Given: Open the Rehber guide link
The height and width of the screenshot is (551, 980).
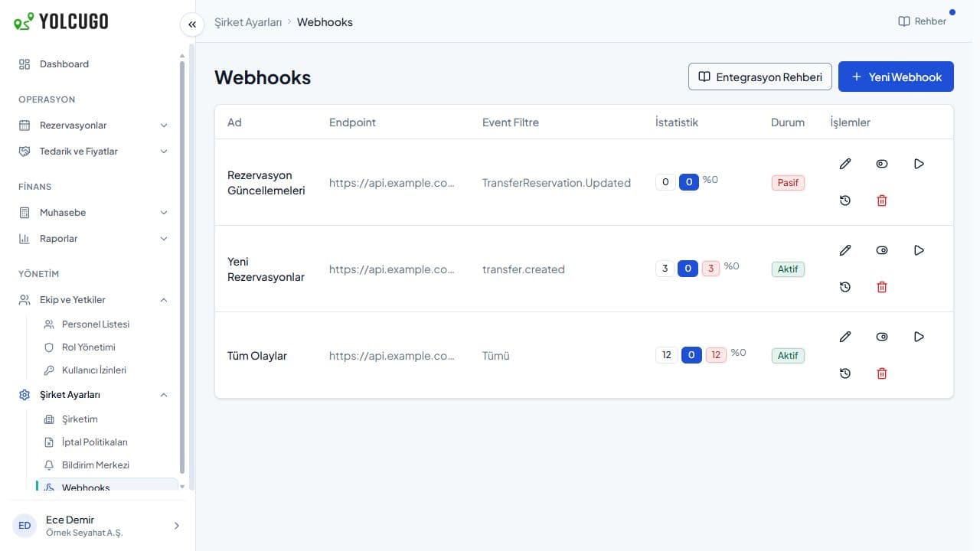Looking at the screenshot, I should (x=923, y=21).
